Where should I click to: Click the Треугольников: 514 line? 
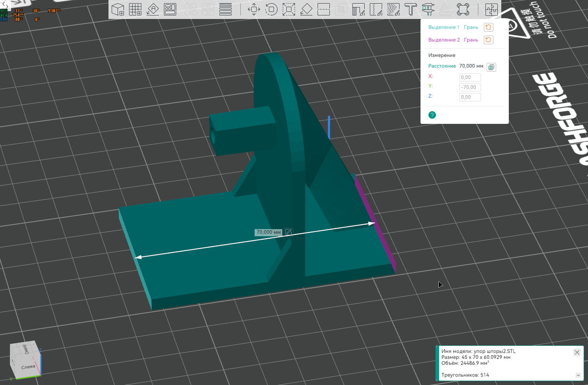[465, 375]
